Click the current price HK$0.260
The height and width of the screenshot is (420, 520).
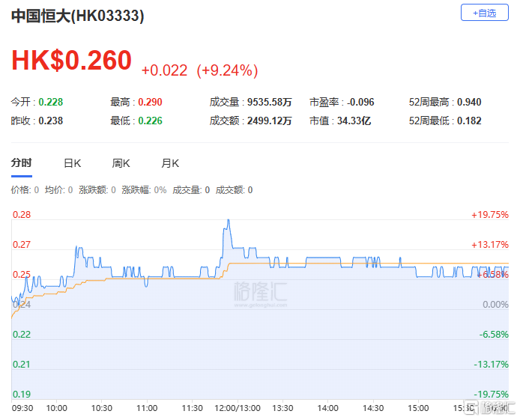72,60
